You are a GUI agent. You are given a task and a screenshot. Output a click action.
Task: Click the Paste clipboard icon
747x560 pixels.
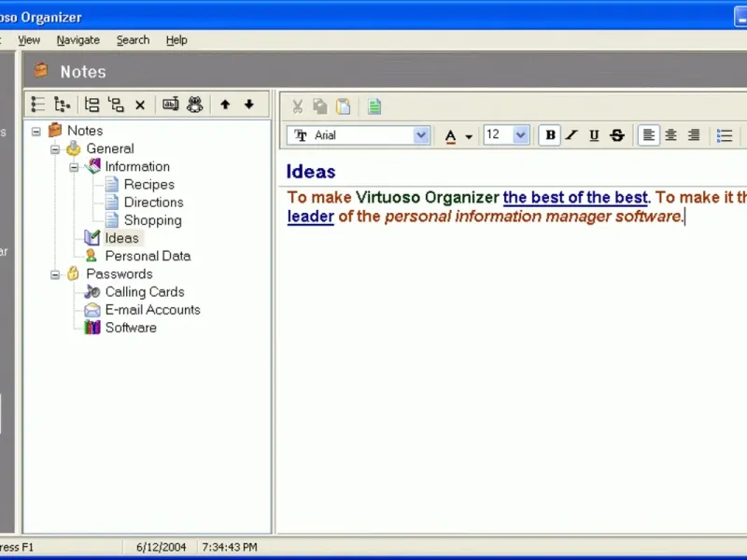coord(343,106)
